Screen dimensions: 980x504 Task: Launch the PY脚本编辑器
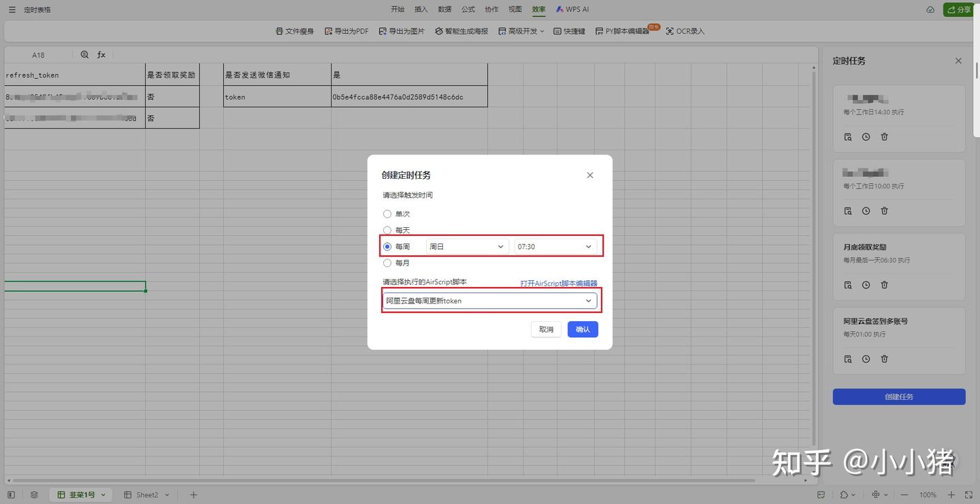622,31
